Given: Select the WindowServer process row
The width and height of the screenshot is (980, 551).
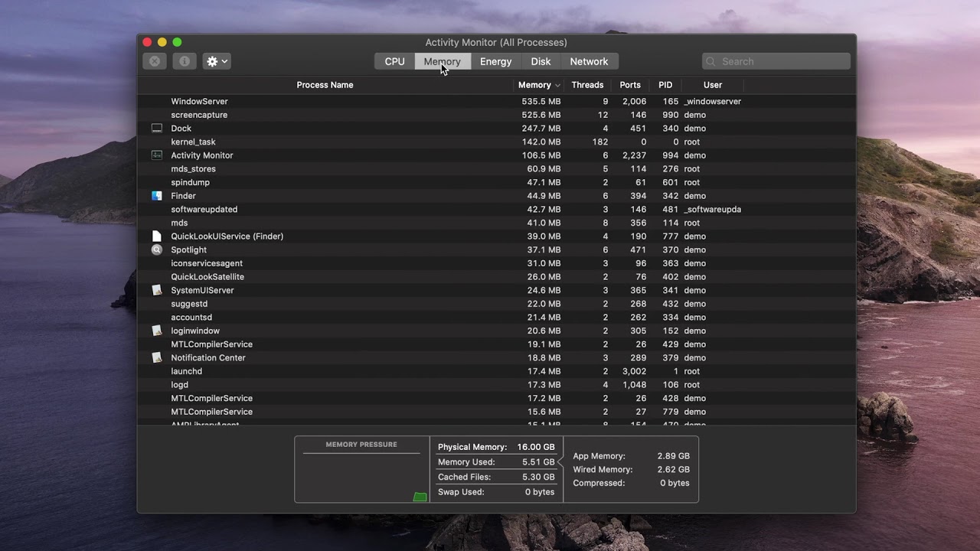Looking at the screenshot, I should point(496,101).
